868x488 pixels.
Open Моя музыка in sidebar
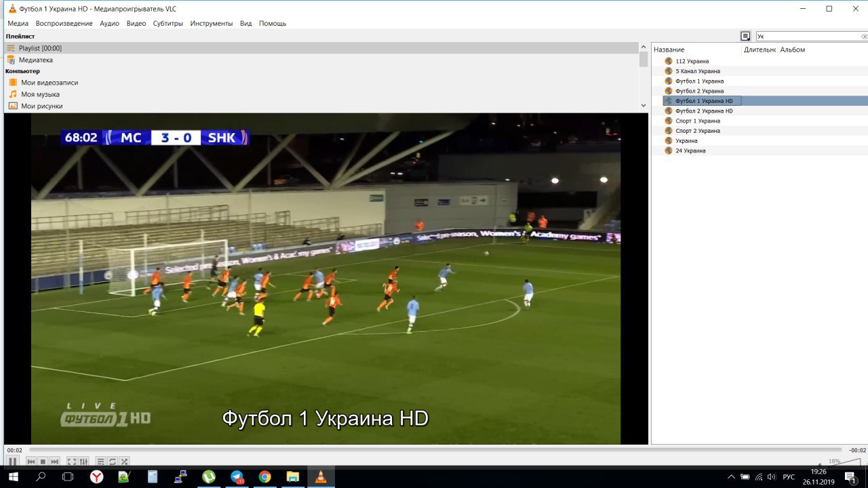pyautogui.click(x=40, y=94)
